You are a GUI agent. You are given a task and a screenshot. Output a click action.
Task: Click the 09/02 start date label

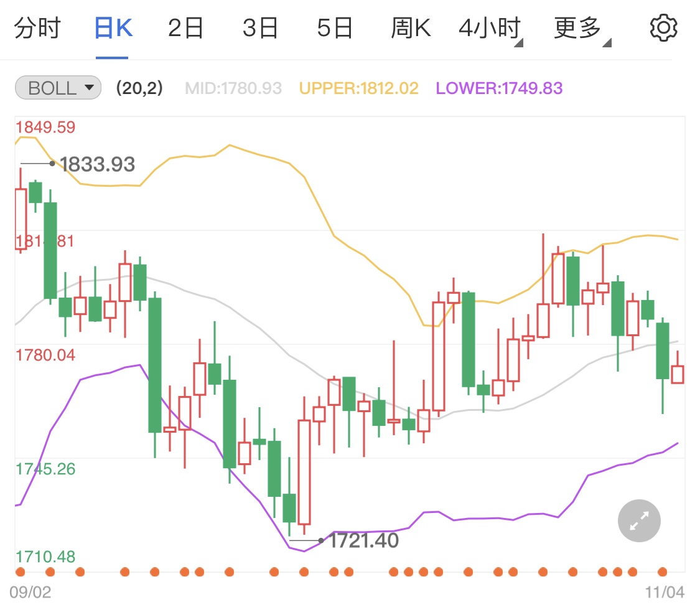point(30,592)
